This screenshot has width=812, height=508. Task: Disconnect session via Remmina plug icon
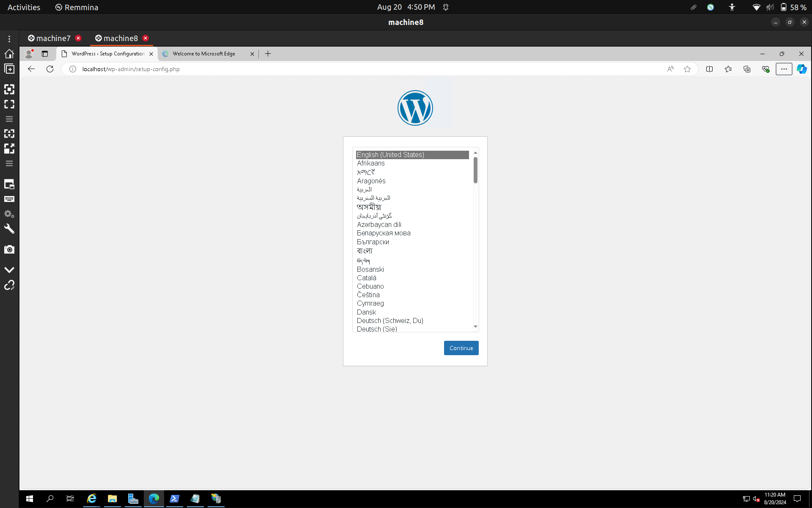pos(9,285)
